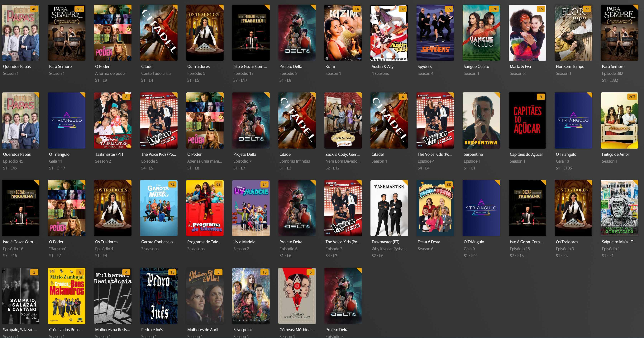Viewport: 644px width, 338px height.
Task: Open the Sampaio, Salazar e Caetano poster
Action: tap(21, 296)
